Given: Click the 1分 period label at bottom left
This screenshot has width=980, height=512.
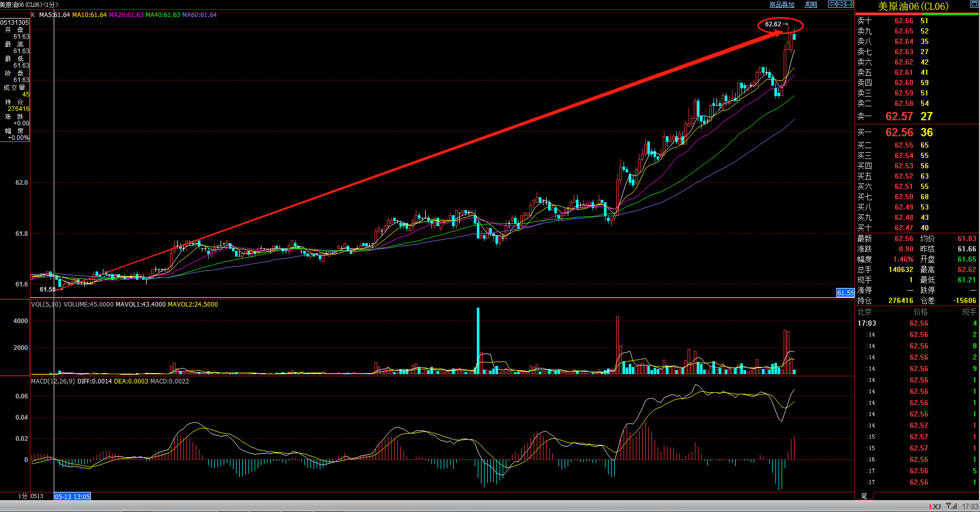Looking at the screenshot, I should click(x=23, y=496).
